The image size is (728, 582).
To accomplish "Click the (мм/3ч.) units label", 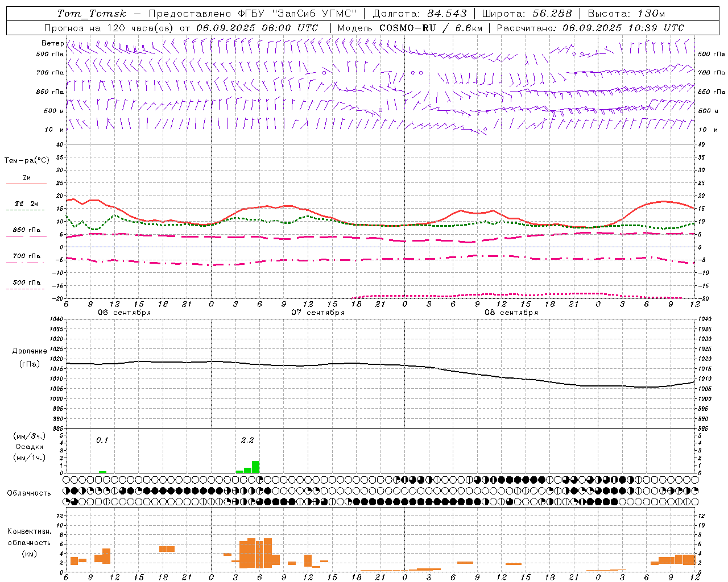I will tap(29, 436).
